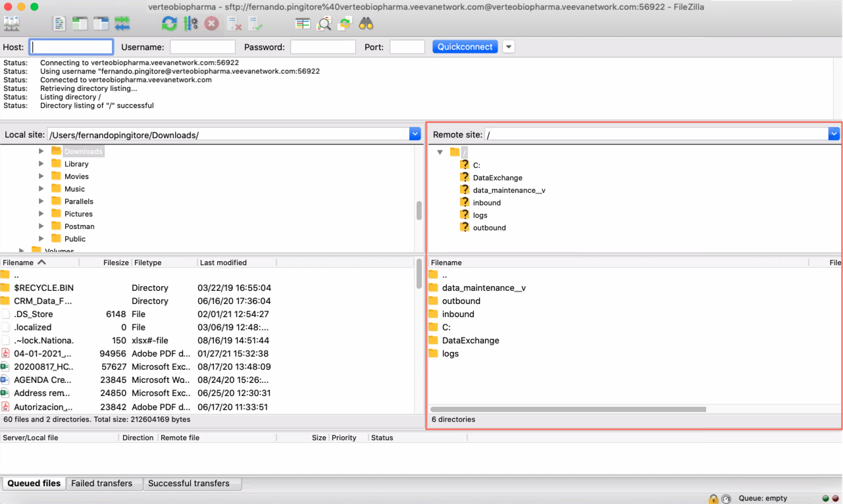Screen dimensions: 843x504
Task: Toggle the local directory tree icon
Action: (x=80, y=24)
